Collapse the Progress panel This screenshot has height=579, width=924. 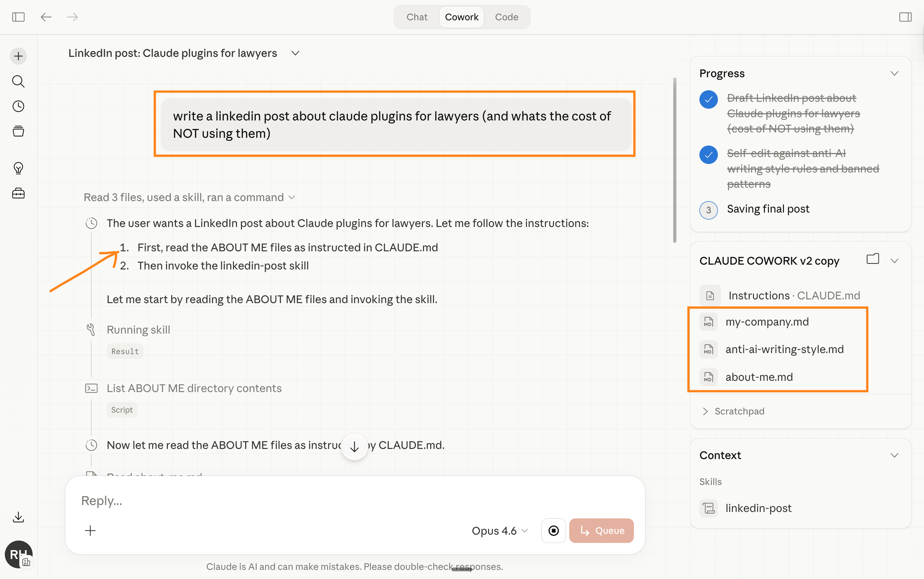click(894, 73)
